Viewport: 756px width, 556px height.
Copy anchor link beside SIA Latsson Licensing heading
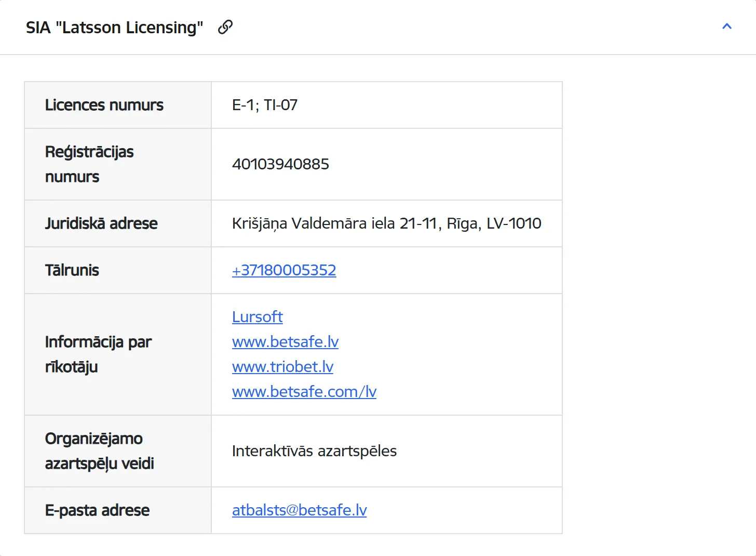tap(225, 27)
